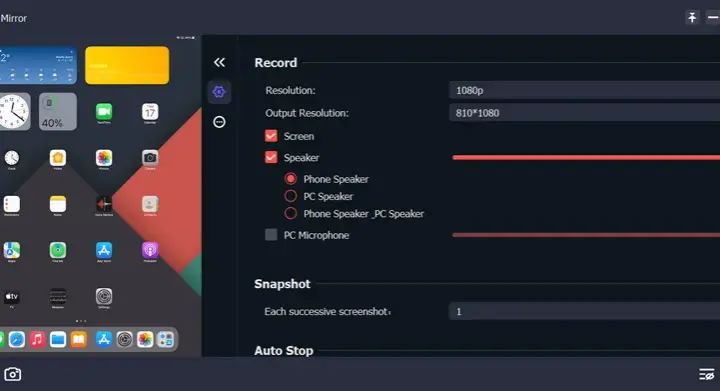Open the Maps app
The width and height of the screenshot is (720, 391).
pyautogui.click(x=11, y=250)
